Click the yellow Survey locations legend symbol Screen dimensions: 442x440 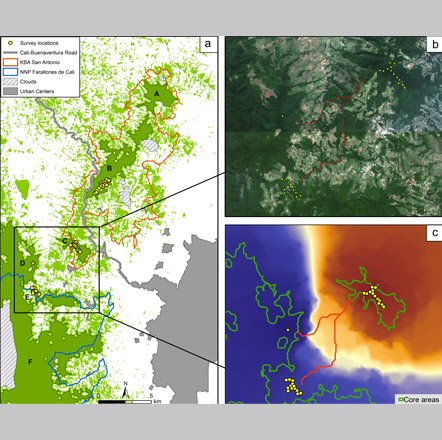10,43
